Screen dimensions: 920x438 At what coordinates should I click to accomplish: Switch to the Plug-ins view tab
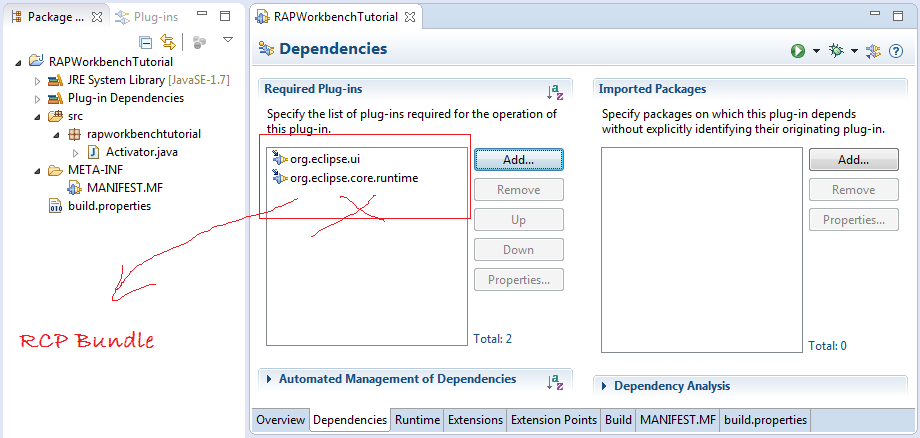point(147,17)
